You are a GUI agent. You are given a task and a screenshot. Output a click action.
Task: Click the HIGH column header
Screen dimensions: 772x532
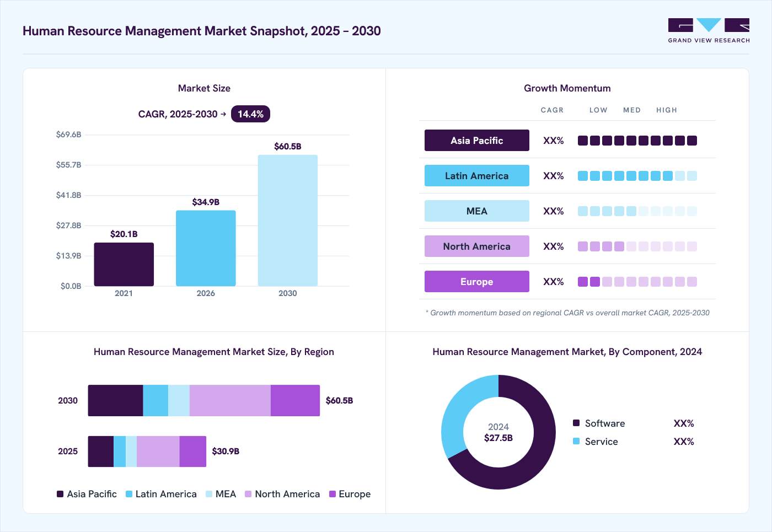[x=667, y=110]
